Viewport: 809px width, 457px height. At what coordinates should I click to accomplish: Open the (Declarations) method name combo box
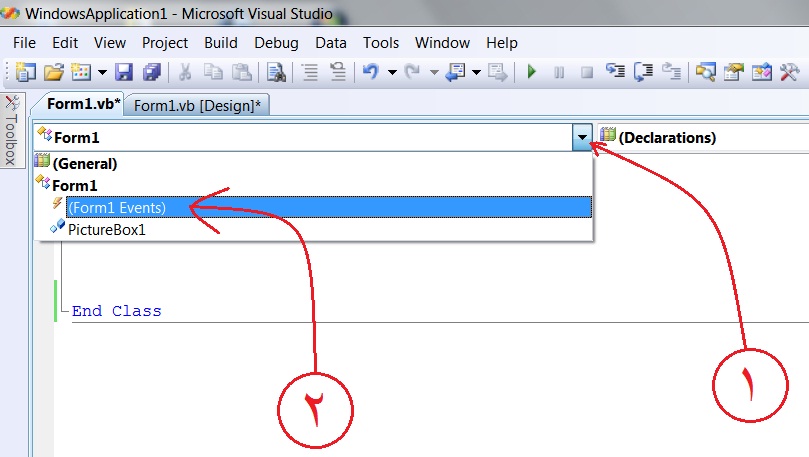[x=703, y=137]
